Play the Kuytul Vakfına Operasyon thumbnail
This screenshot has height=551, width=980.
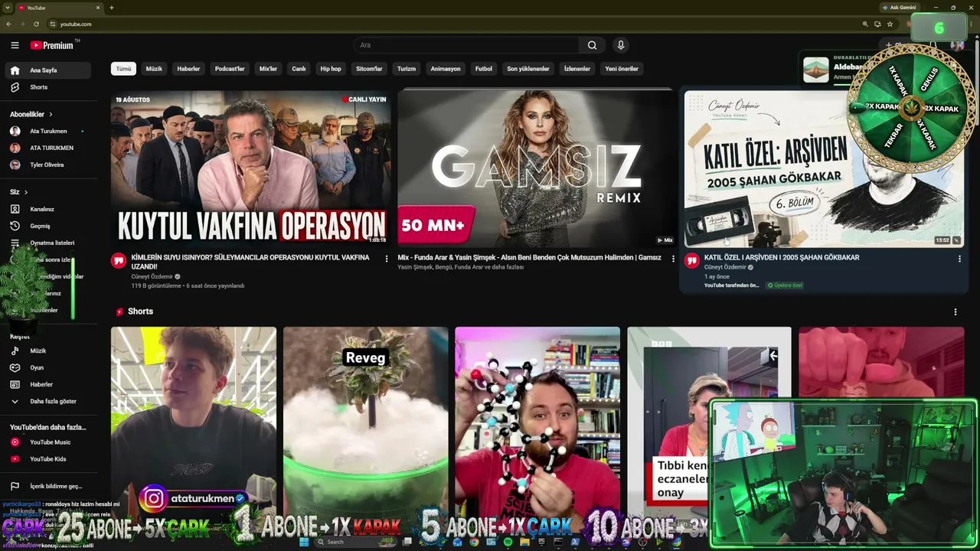(x=250, y=168)
